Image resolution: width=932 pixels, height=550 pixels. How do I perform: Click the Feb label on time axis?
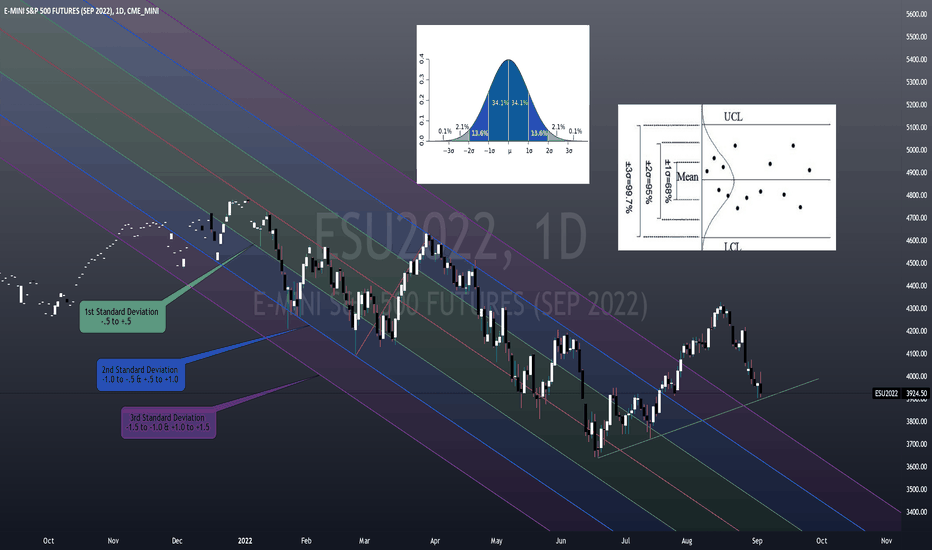click(x=306, y=540)
